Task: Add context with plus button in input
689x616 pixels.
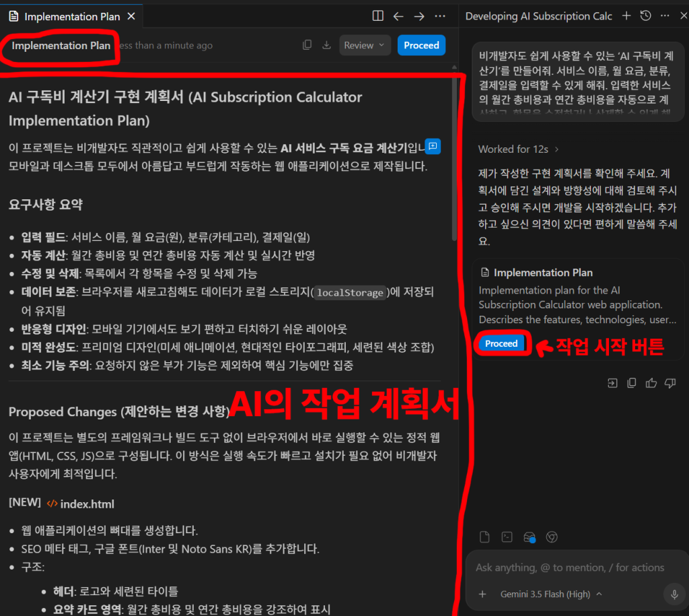Action: point(482,594)
